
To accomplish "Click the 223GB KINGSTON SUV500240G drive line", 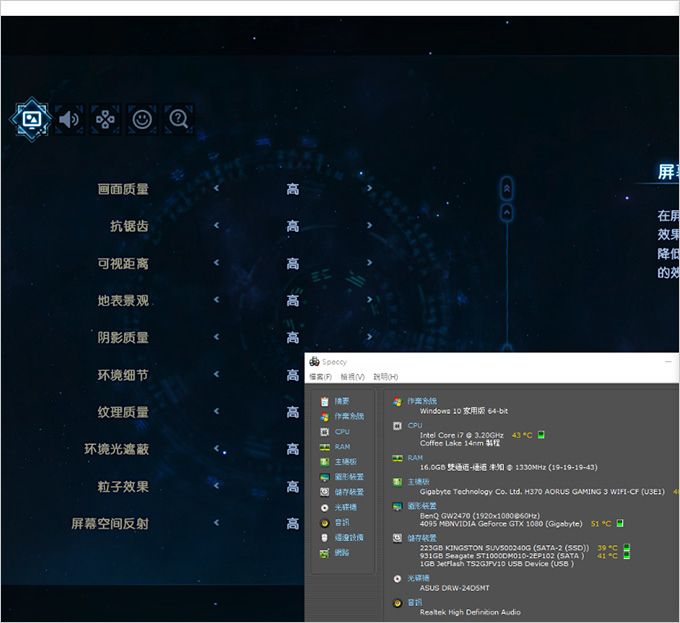I will [504, 548].
